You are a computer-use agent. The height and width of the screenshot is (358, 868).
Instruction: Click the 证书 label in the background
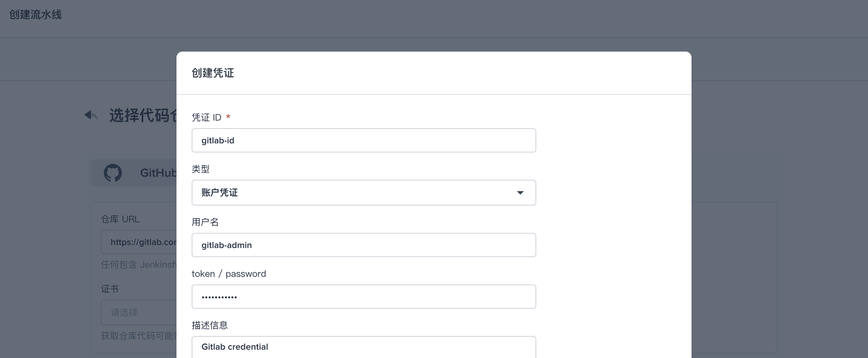pos(110,289)
